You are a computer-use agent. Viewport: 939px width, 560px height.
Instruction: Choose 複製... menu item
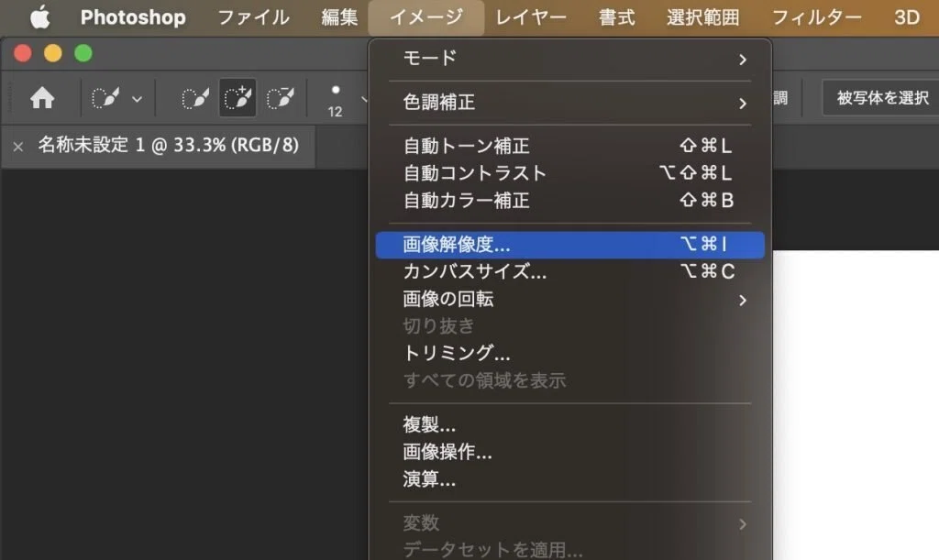(569, 424)
